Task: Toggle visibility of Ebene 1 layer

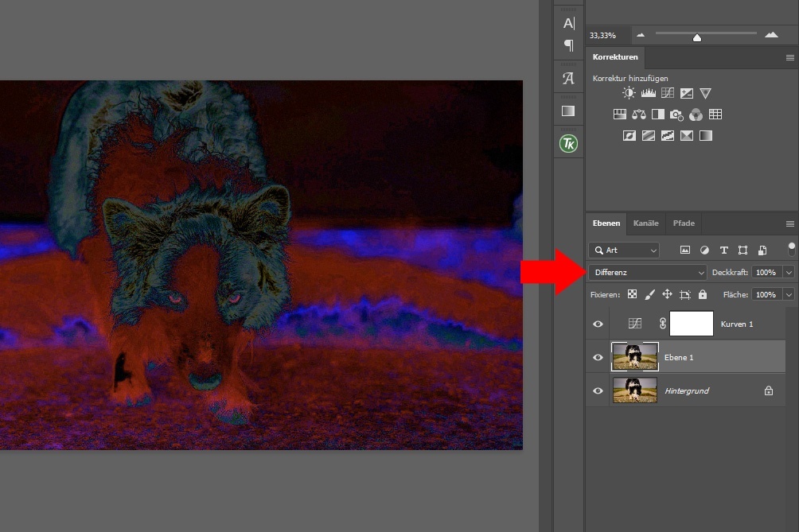Action: [598, 358]
